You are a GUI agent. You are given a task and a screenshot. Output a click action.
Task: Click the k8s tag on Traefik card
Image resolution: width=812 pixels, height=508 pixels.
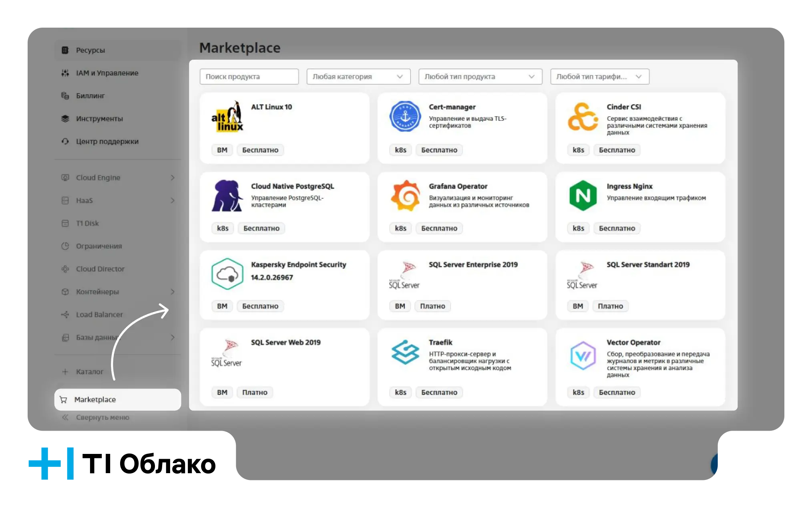point(400,392)
